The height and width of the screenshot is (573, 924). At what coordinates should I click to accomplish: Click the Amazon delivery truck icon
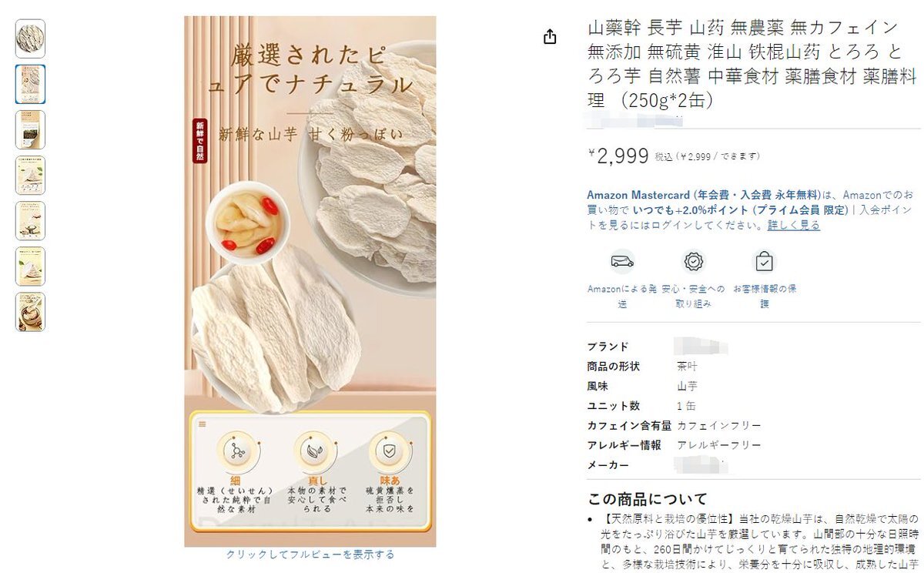pos(622,262)
